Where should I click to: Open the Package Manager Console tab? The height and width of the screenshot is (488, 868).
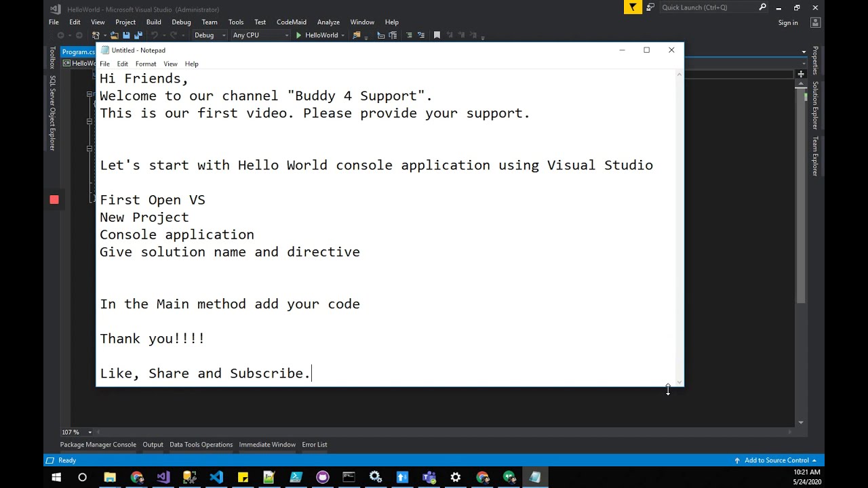[98, 445]
